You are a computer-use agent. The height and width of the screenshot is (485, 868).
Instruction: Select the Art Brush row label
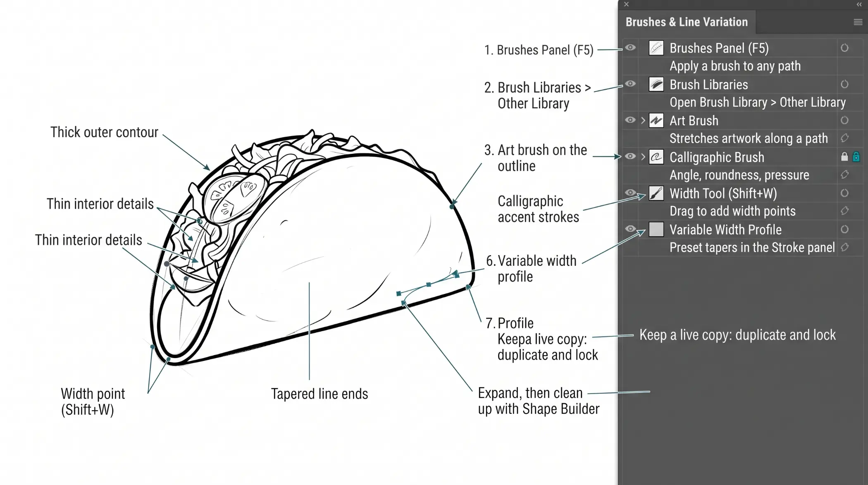694,121
